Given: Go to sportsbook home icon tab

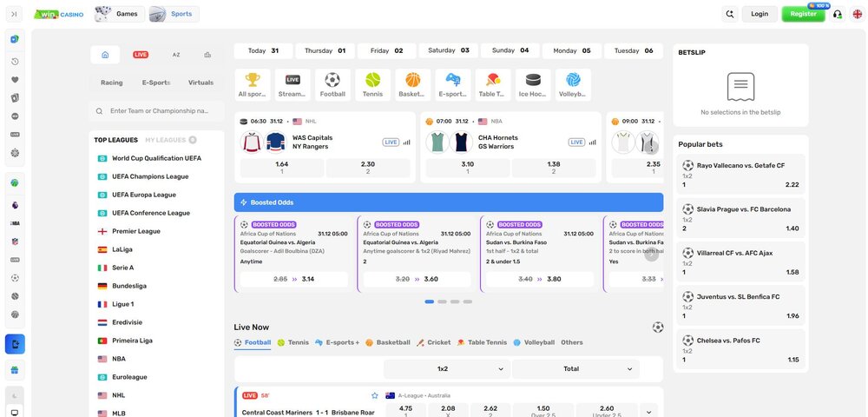Looking at the screenshot, I should (105, 55).
